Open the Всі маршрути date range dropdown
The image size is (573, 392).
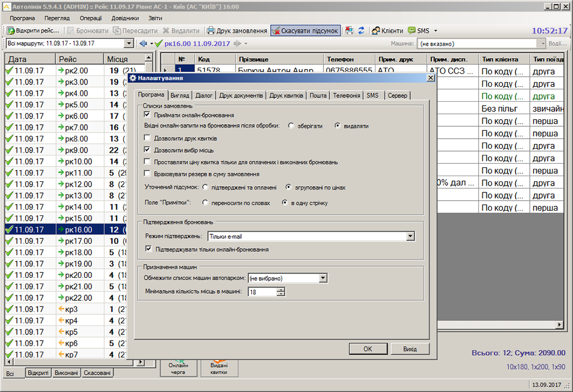coord(129,44)
